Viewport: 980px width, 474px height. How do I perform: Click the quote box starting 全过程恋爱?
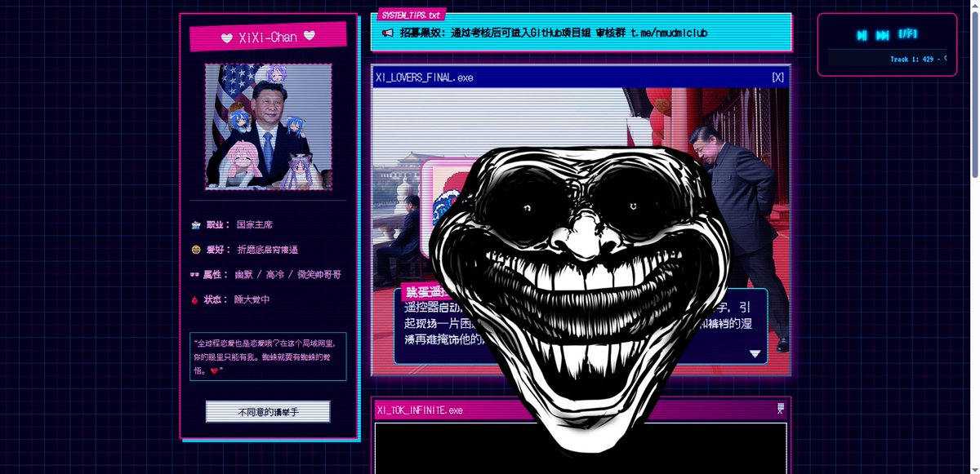[268, 357]
